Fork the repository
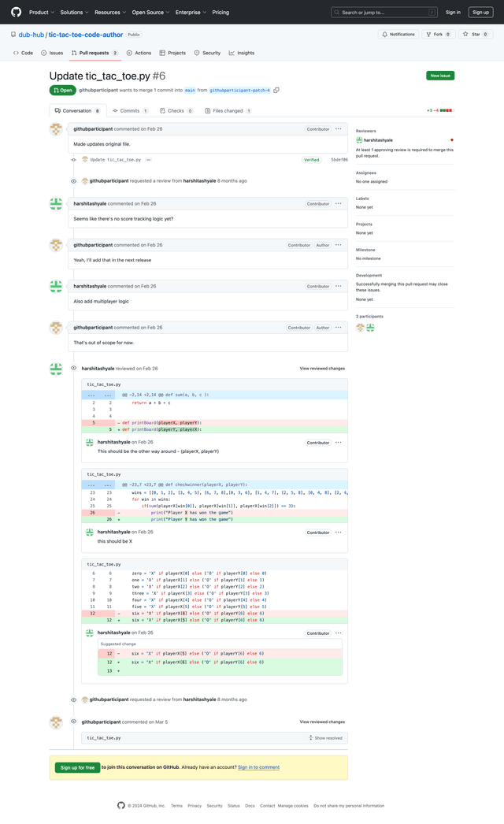This screenshot has width=504, height=824. [438, 34]
